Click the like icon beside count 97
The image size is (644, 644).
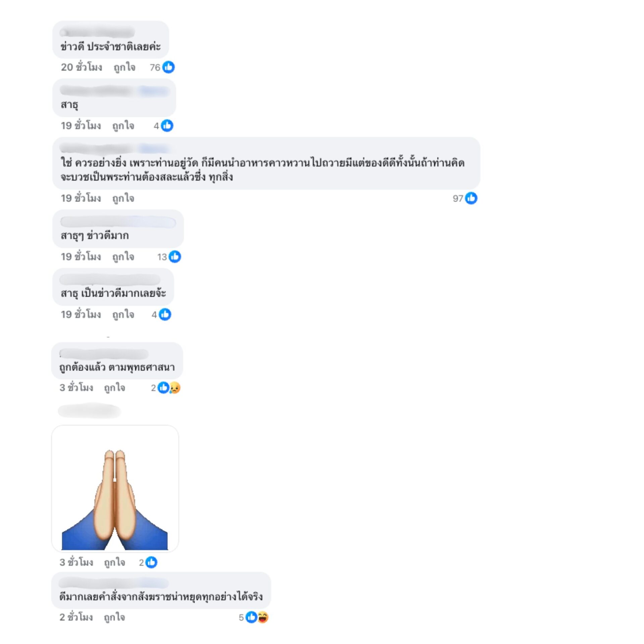coord(471,198)
